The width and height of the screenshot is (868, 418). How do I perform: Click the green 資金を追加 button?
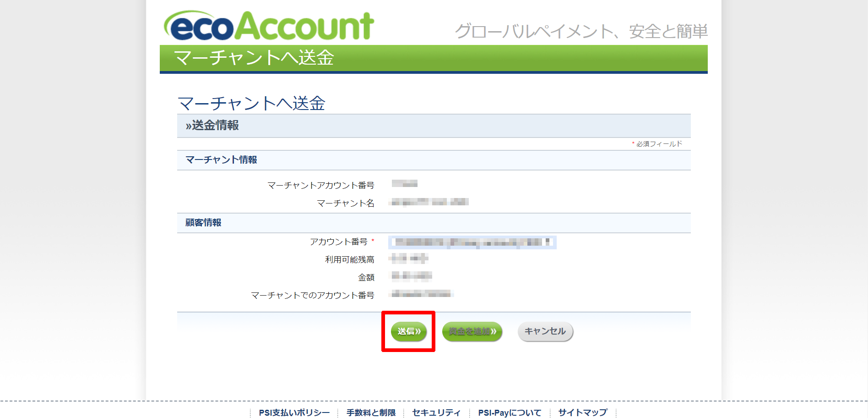(472, 331)
